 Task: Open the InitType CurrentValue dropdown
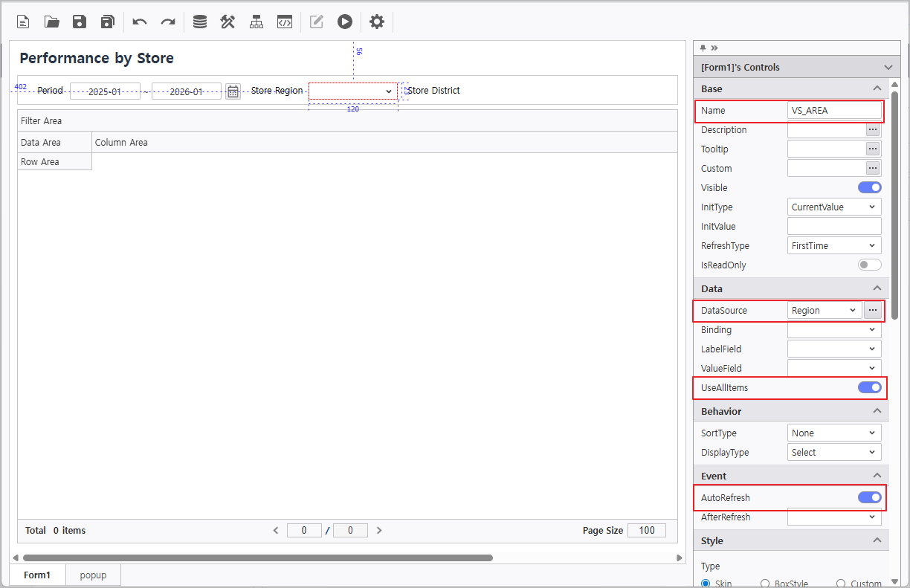[x=834, y=207]
